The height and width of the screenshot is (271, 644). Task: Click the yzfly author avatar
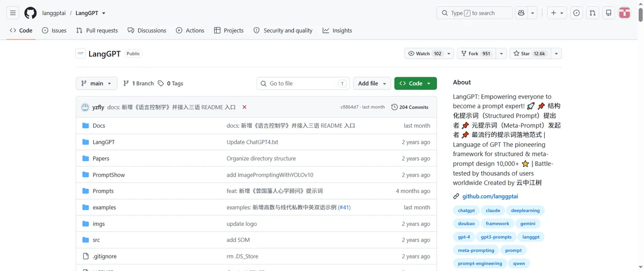pos(85,107)
